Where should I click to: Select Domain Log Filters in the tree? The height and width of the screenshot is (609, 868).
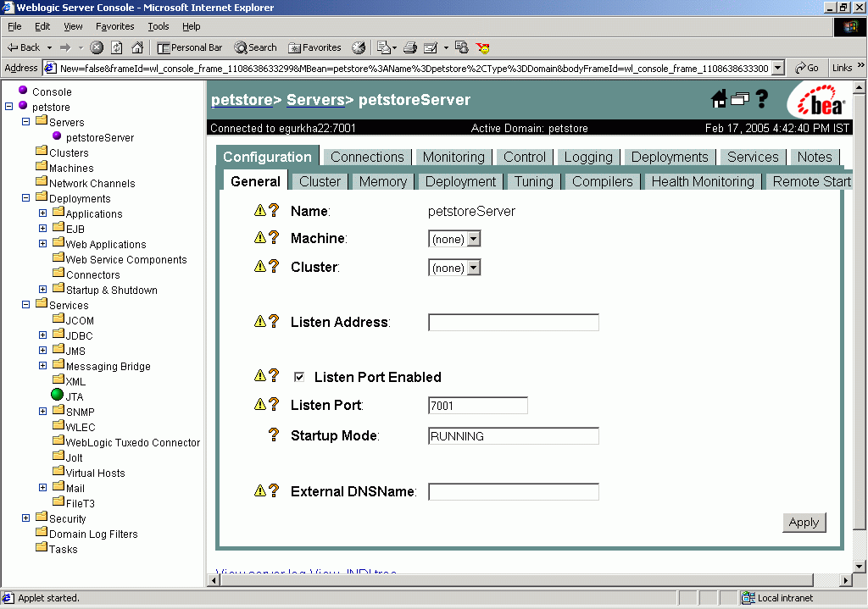(x=93, y=534)
